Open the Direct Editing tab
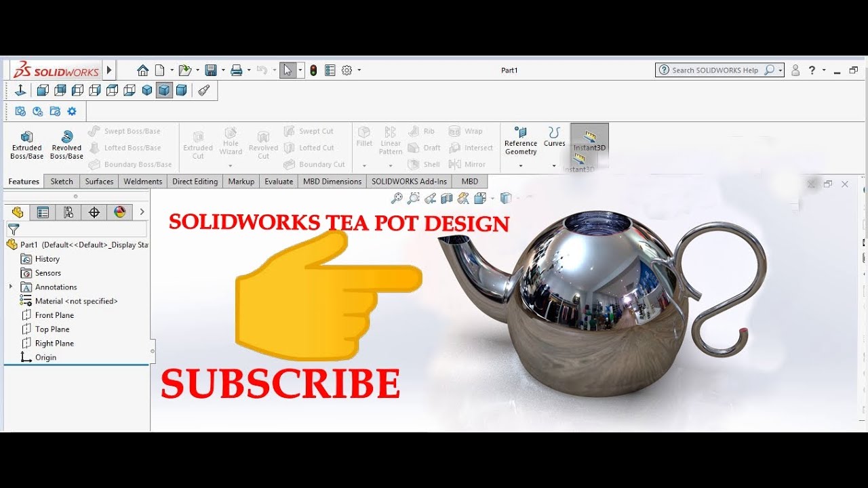This screenshot has width=868, height=488. (195, 182)
